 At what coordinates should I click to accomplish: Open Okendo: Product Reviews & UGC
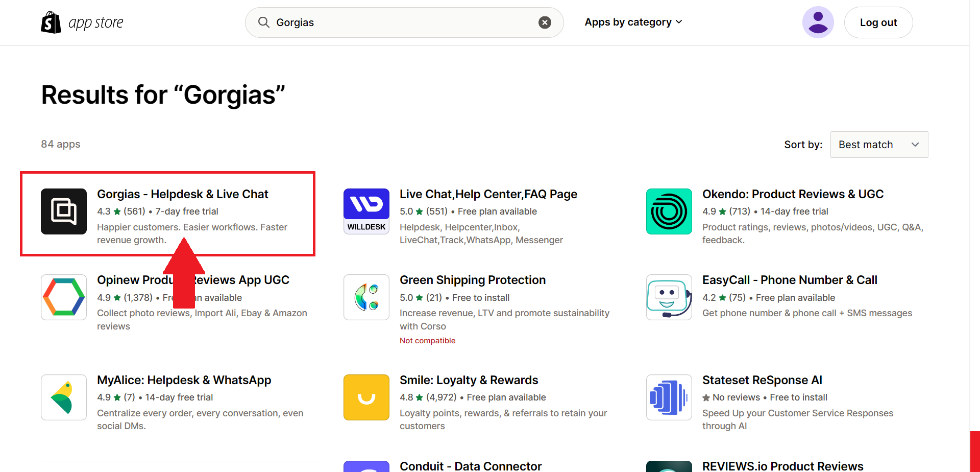coord(793,194)
